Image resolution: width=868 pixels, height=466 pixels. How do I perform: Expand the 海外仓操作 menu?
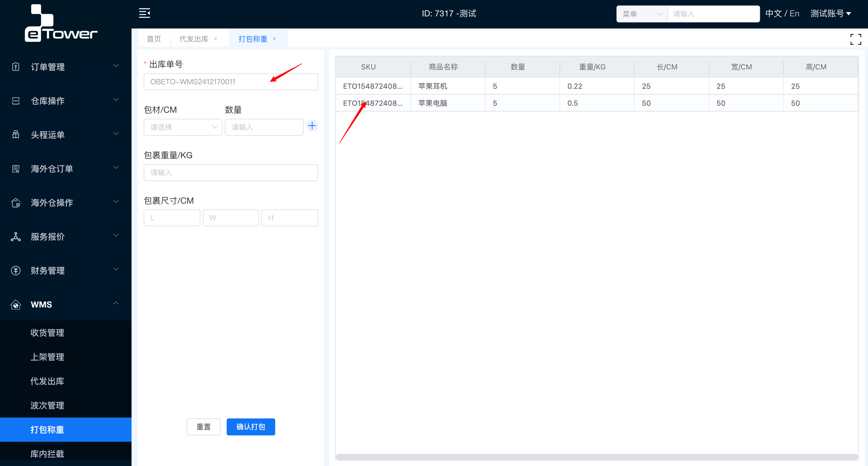pos(115,202)
